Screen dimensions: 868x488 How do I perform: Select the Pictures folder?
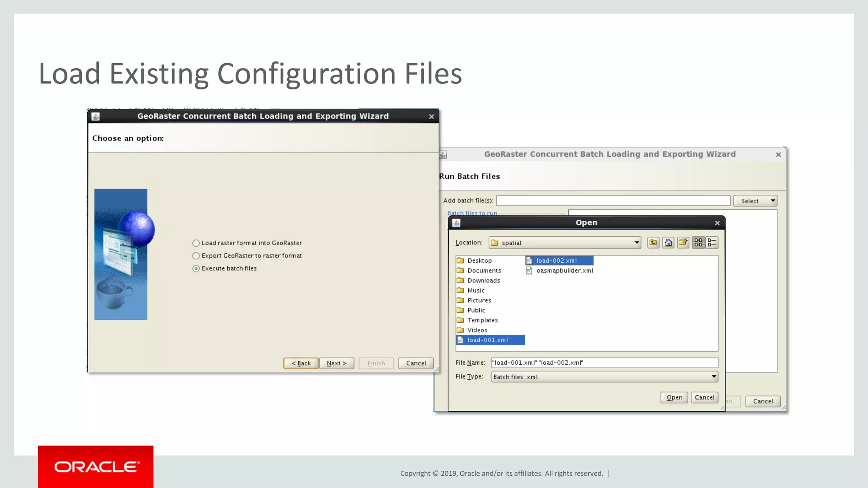click(474, 300)
